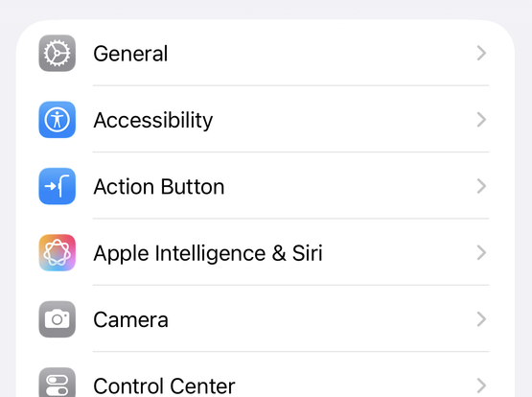Expand the Control Center row chevron
The height and width of the screenshot is (397, 532).
tap(481, 385)
